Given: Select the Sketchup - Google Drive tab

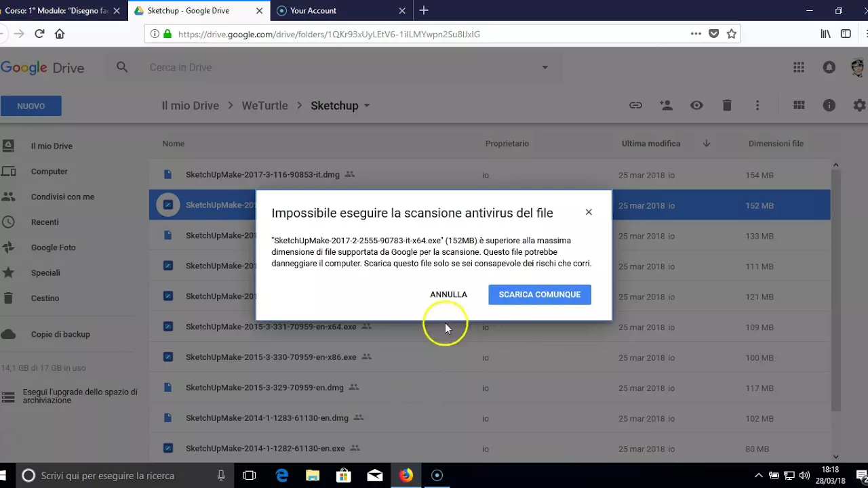Looking at the screenshot, I should (x=199, y=11).
